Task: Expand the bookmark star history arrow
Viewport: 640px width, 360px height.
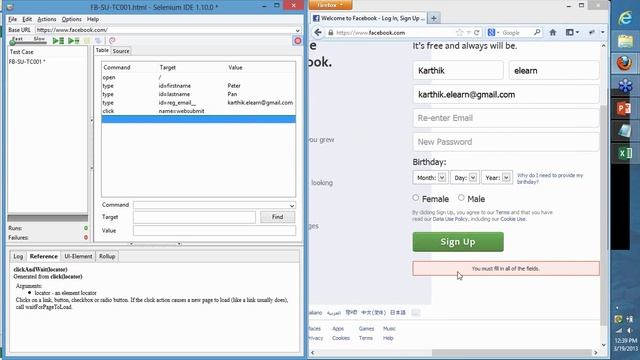Action: point(468,33)
